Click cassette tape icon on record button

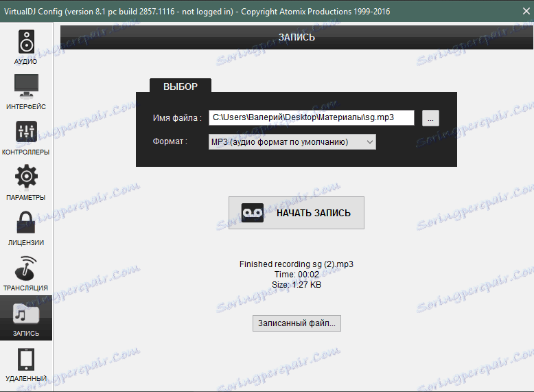click(253, 213)
